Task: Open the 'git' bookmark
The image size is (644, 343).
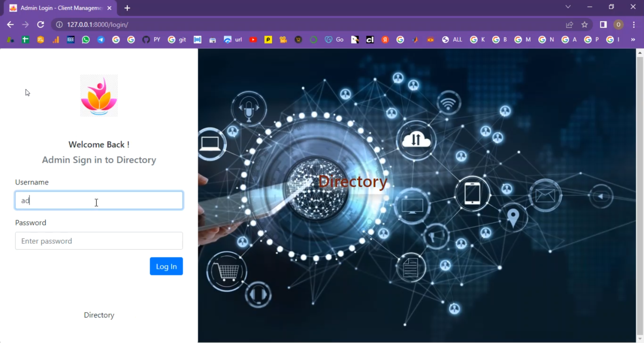Action: (x=177, y=39)
